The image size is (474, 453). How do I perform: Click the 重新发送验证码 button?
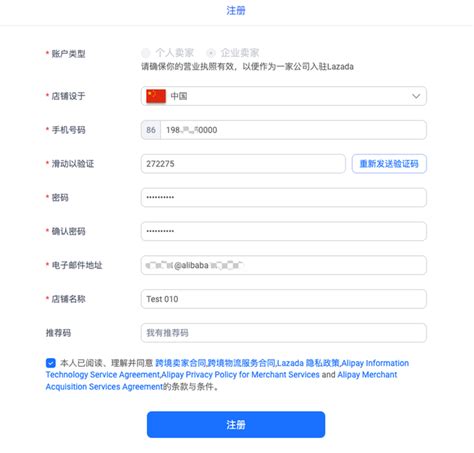click(x=389, y=164)
